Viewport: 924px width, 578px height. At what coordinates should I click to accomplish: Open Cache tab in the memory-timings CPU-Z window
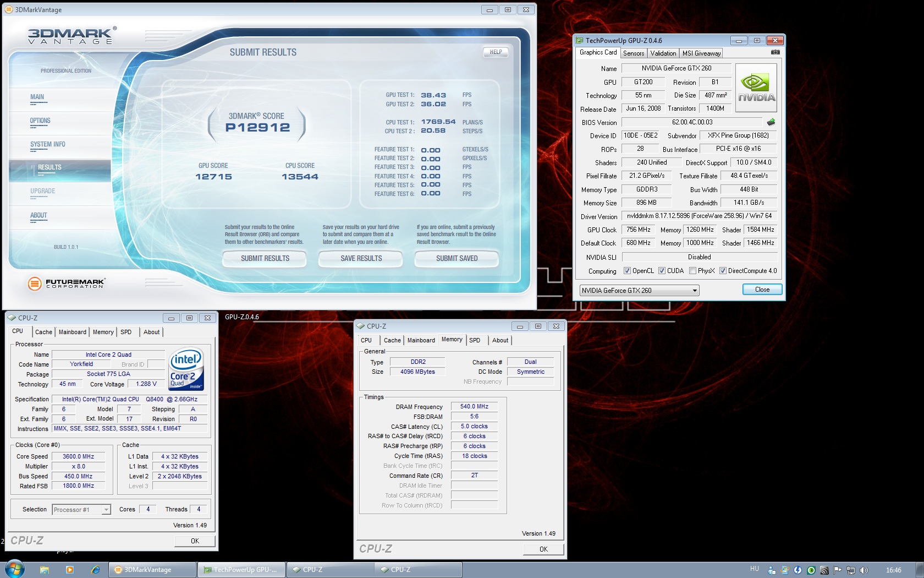pos(392,340)
